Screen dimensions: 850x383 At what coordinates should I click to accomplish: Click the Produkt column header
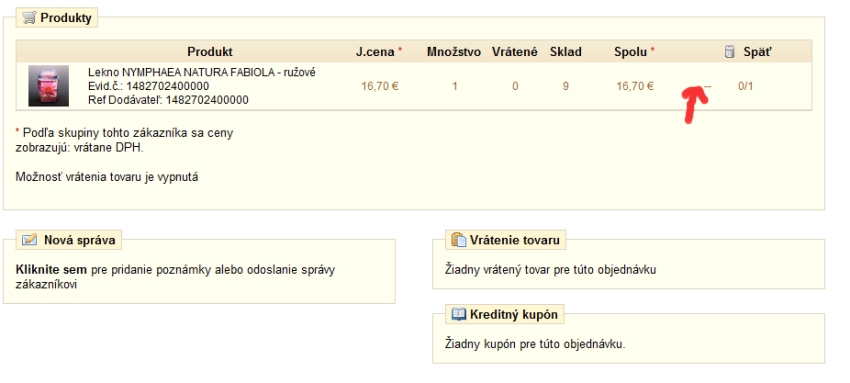pyautogui.click(x=210, y=52)
